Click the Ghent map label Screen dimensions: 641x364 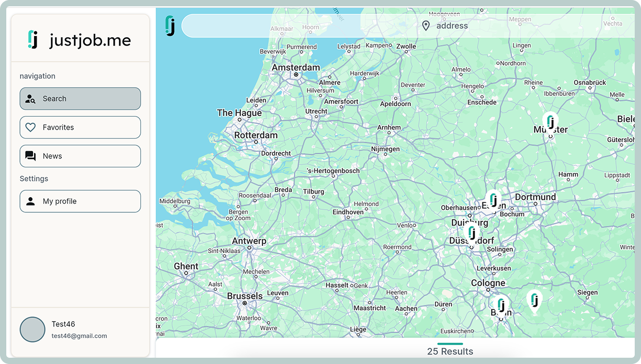coord(186,266)
